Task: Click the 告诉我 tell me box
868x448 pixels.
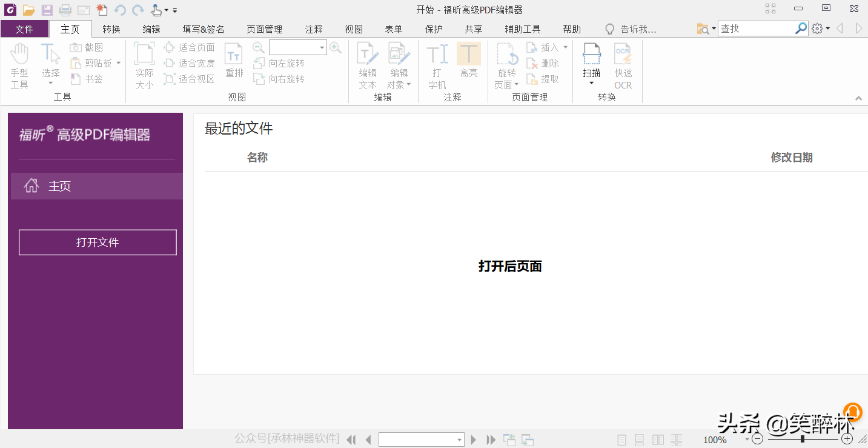Action: [x=631, y=29]
